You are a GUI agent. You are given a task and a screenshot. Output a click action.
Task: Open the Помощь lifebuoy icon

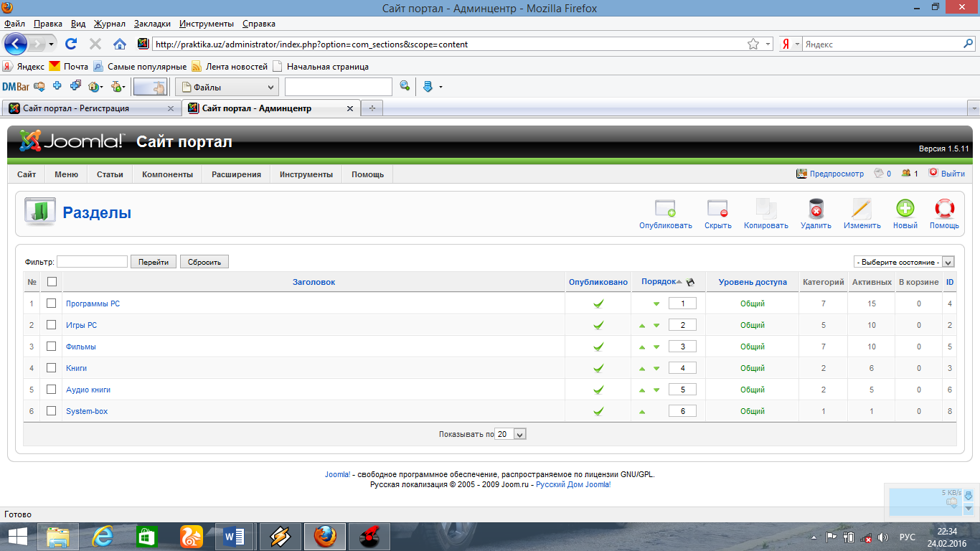coord(944,209)
